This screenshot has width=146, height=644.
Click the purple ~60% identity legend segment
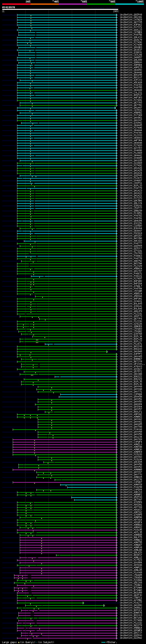click(73, 4)
